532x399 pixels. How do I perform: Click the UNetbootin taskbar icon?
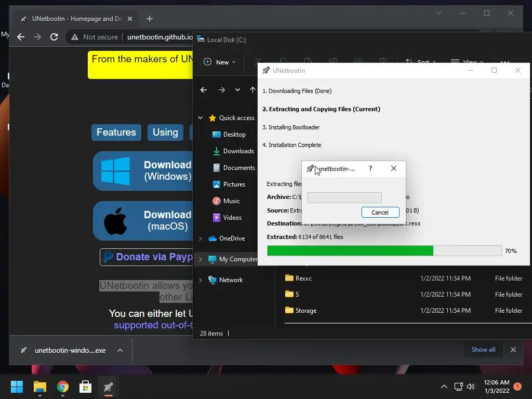pos(109,387)
